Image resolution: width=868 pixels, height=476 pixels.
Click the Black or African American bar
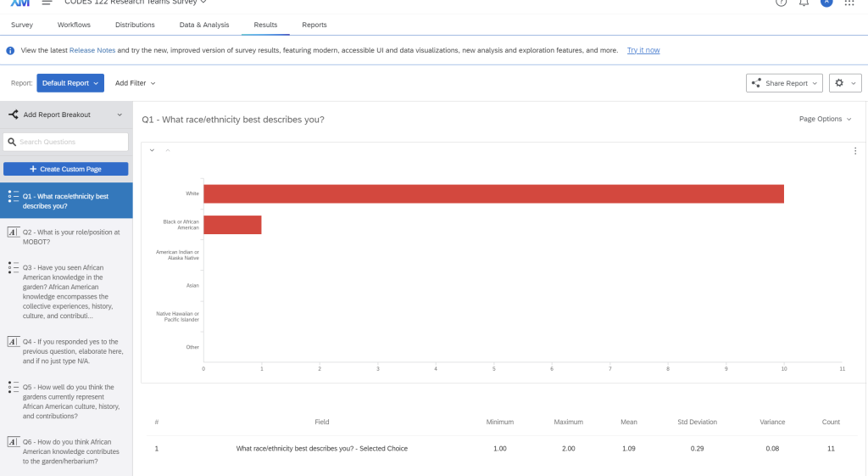tap(232, 224)
